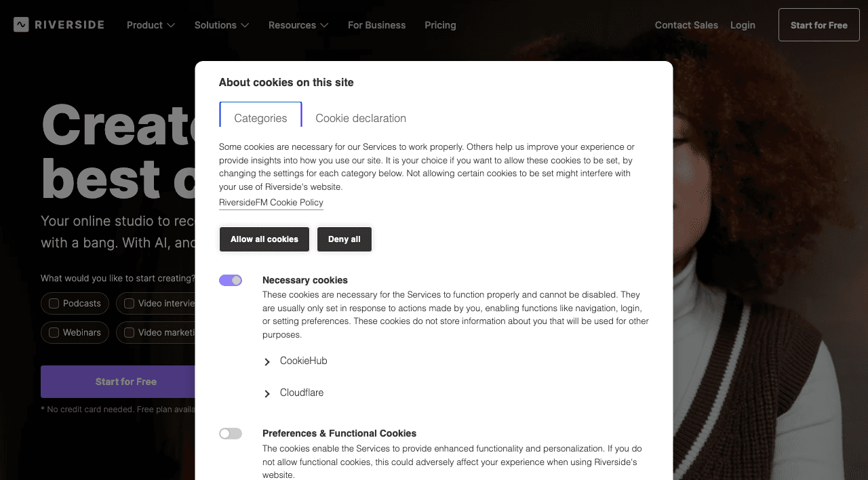Click the Cloudflare chevron icon
The image size is (868, 480).
point(267,393)
